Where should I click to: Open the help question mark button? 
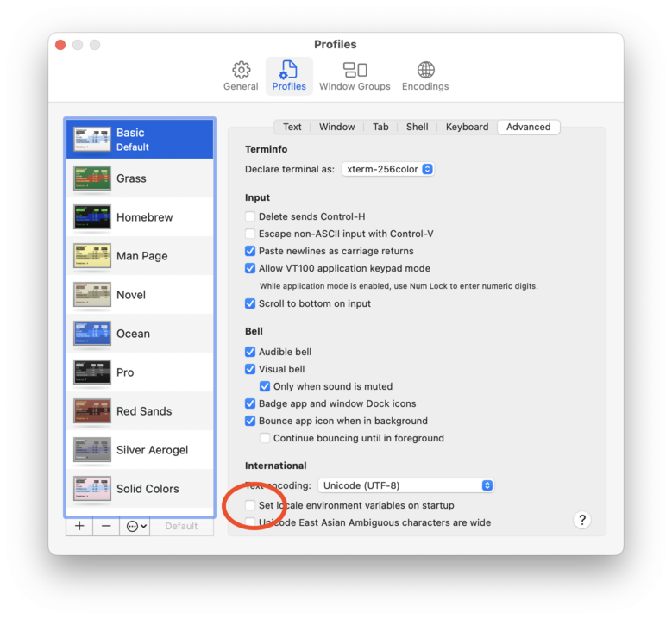pos(582,519)
